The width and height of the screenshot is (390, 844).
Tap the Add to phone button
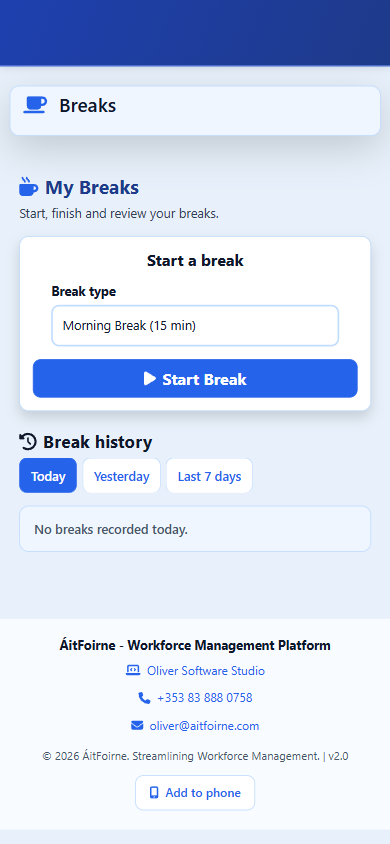(195, 792)
